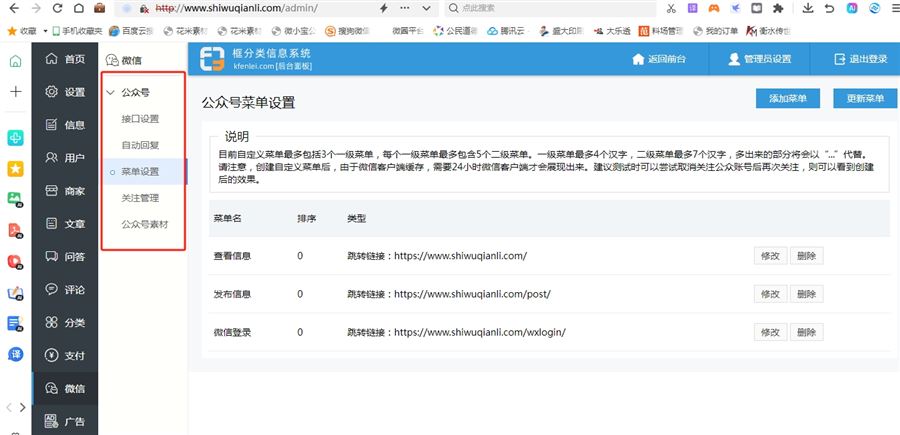
Task: Open the 评论 comments section
Action: point(52,290)
